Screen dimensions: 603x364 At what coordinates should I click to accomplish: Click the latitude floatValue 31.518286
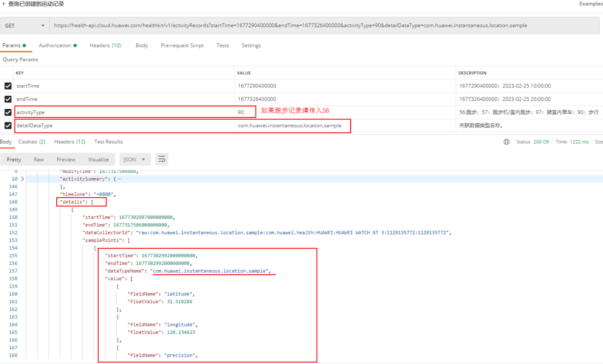(179, 302)
